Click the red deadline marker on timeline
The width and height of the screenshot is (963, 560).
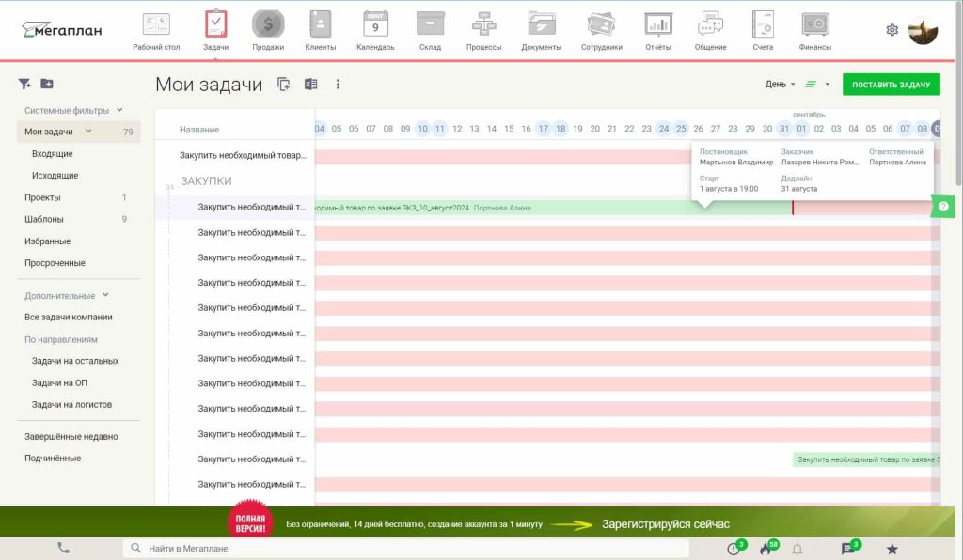coord(792,207)
